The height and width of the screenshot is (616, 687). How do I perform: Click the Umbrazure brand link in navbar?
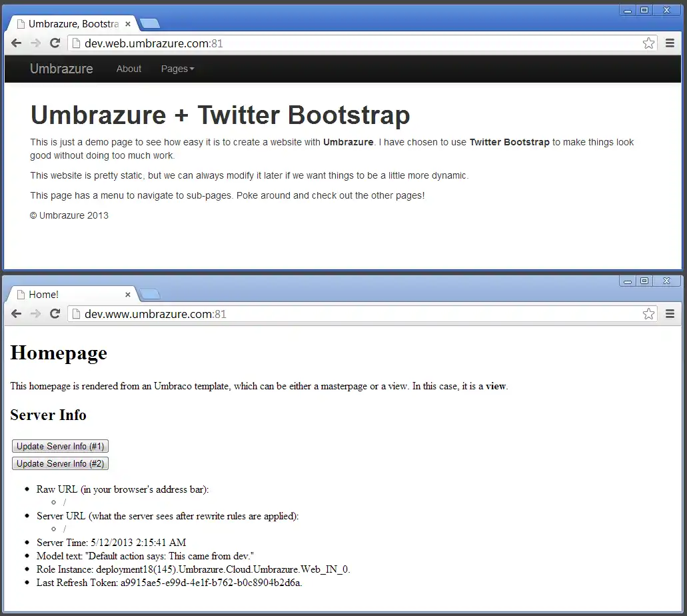[61, 69]
